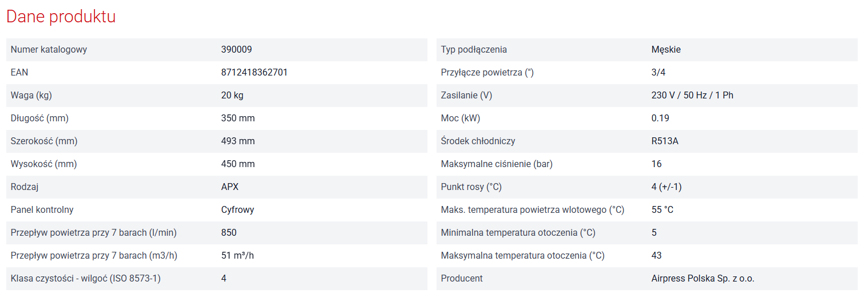
Task: Click the air flow value 850
Action: [x=228, y=233]
